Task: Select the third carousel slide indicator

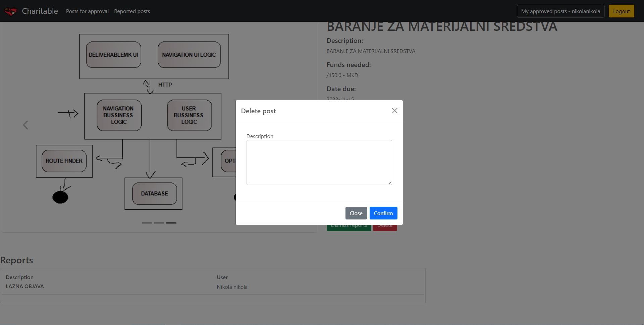Action: 171,223
